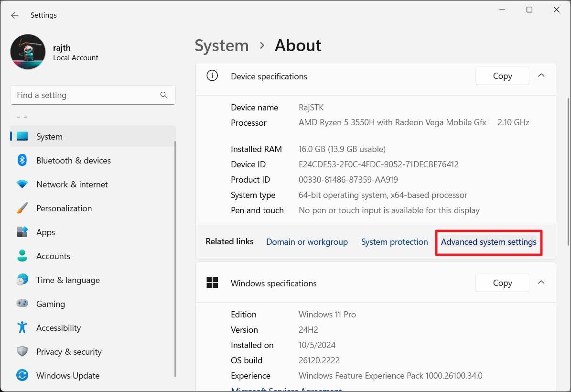Click in the Find a setting search box

pos(86,95)
